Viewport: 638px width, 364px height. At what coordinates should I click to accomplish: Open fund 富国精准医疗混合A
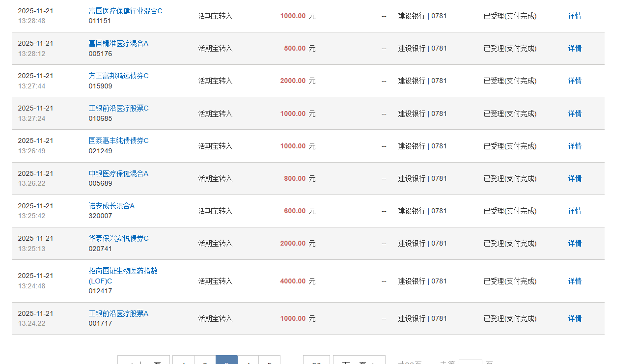coord(118,43)
